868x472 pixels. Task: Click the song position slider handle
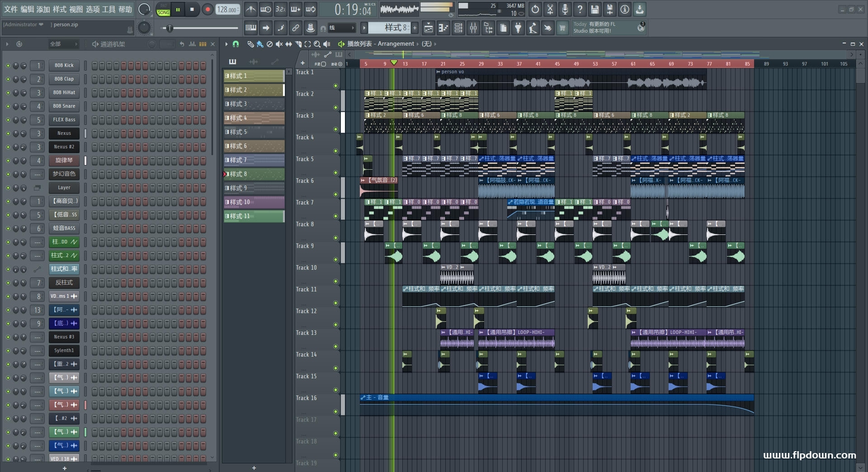point(170,28)
